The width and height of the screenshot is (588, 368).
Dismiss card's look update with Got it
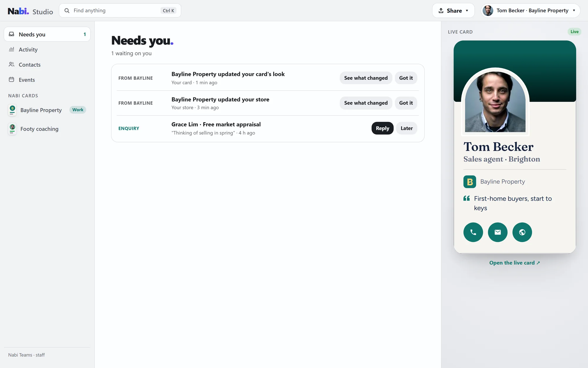tap(406, 78)
